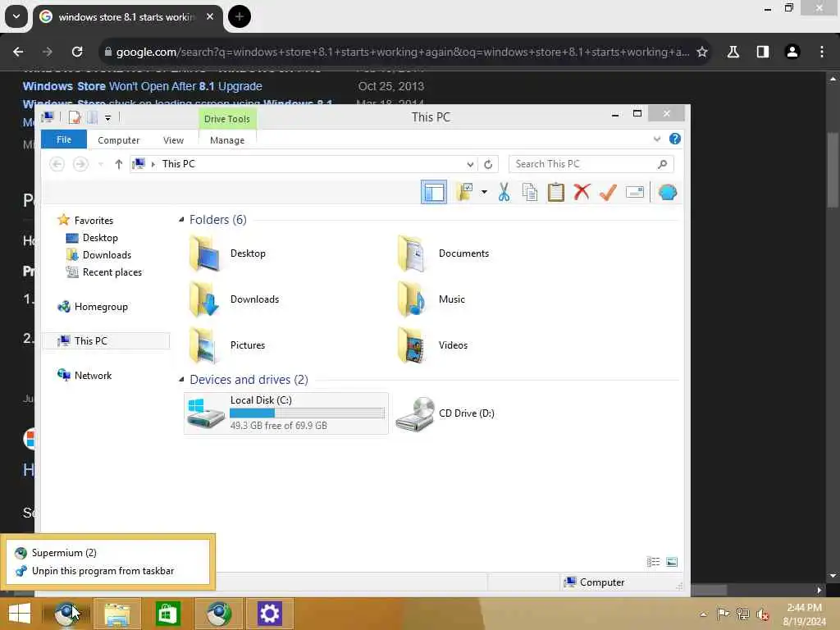Switch to the View ribbon tab
Image resolution: width=840 pixels, height=630 pixels.
tap(173, 139)
